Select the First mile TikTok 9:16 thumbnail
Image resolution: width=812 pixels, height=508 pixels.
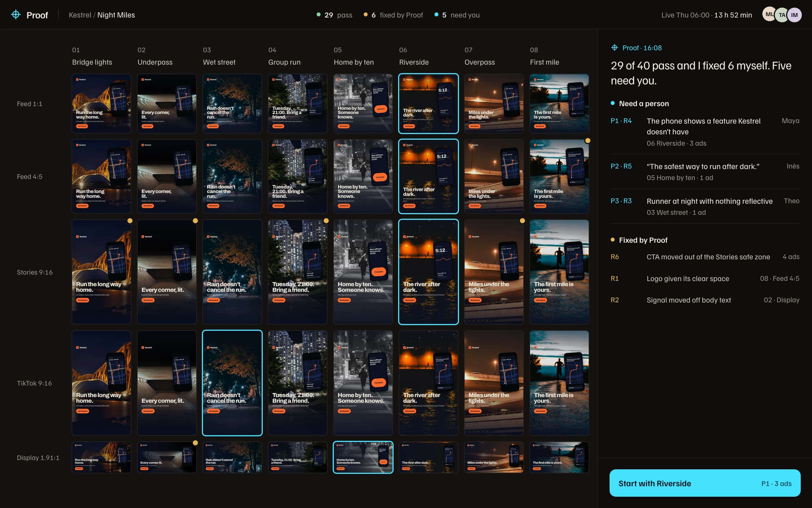coord(559,383)
